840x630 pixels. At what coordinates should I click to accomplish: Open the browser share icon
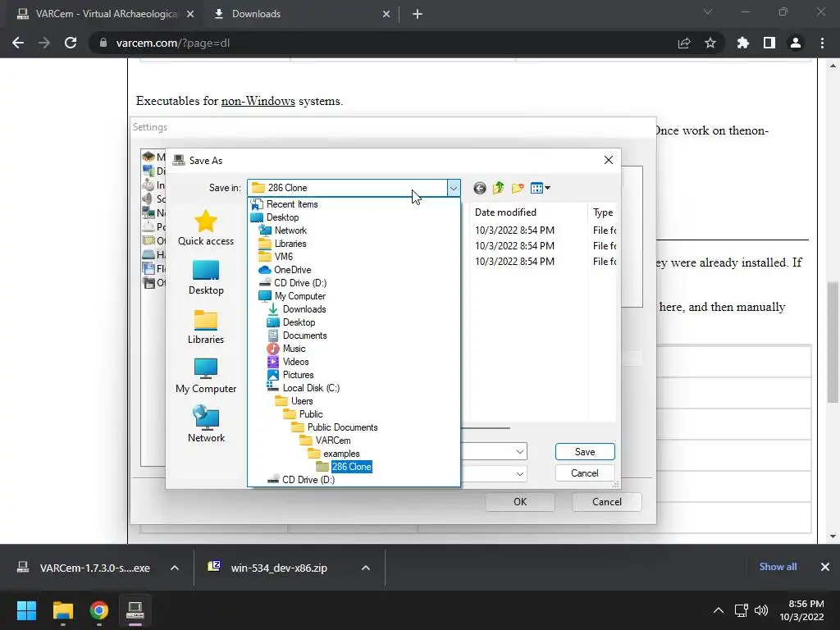pos(684,43)
